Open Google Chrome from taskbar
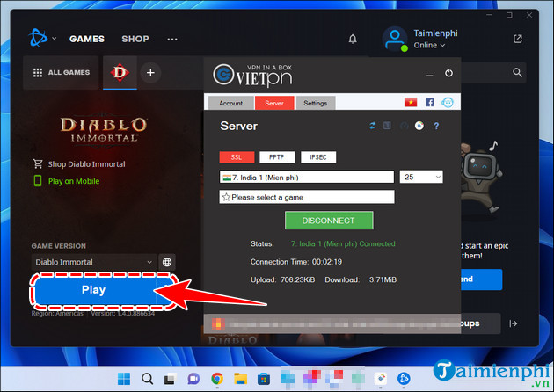The width and height of the screenshot is (554, 392). [x=217, y=379]
